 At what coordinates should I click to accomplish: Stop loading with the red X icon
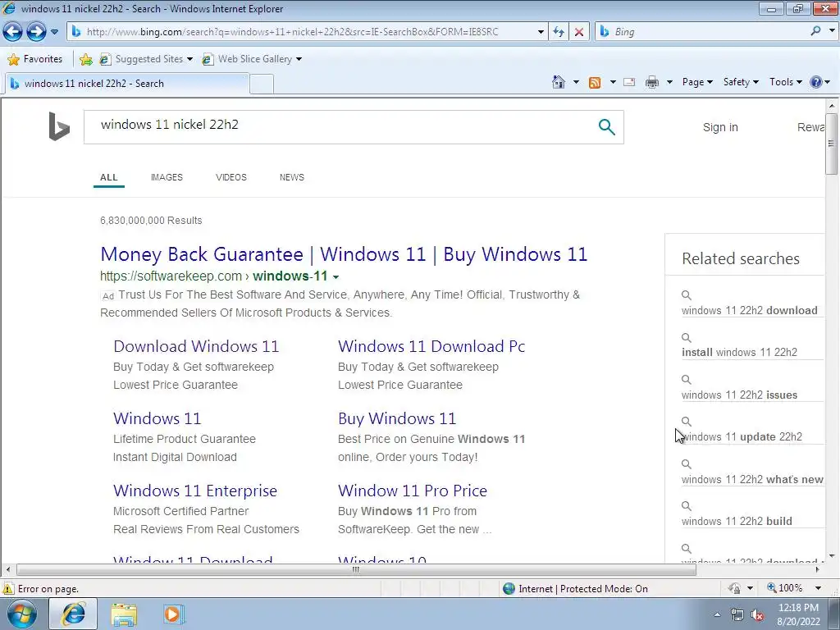579,32
